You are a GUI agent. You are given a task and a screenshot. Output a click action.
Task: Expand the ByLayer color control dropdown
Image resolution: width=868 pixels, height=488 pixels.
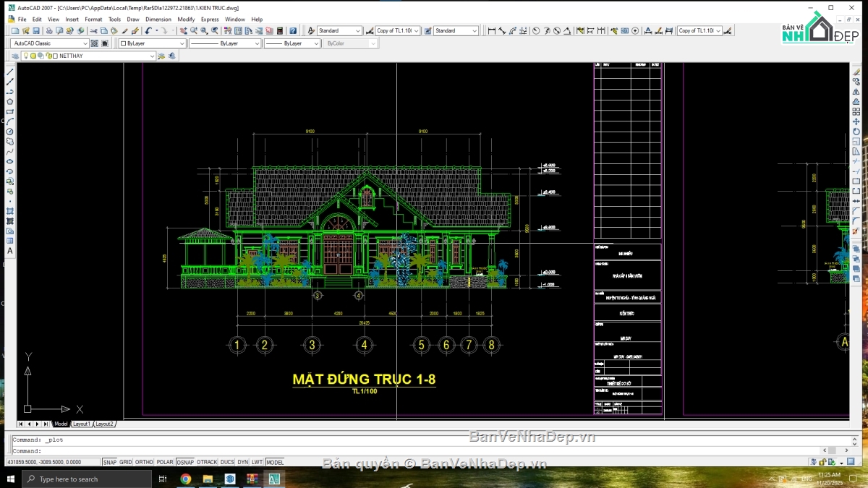pos(152,43)
